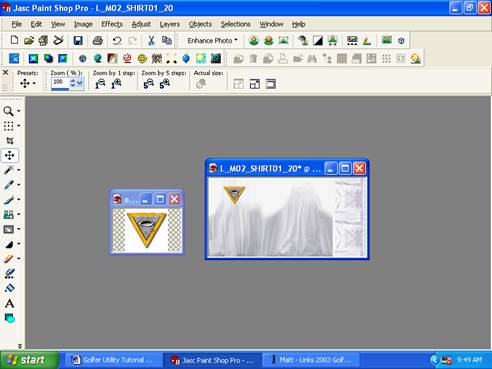
Task: Click the small logo on the L_M02_SHIRT01_20 image
Action: tap(234, 194)
